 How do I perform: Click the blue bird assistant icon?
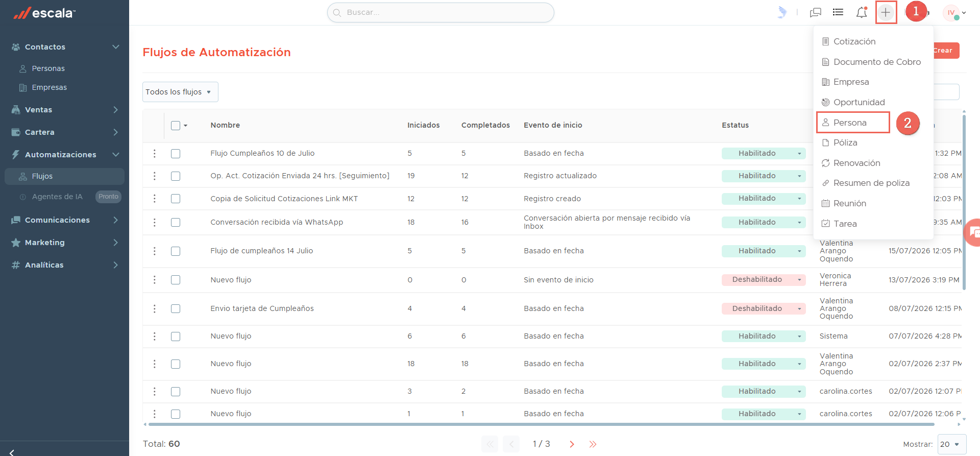782,12
